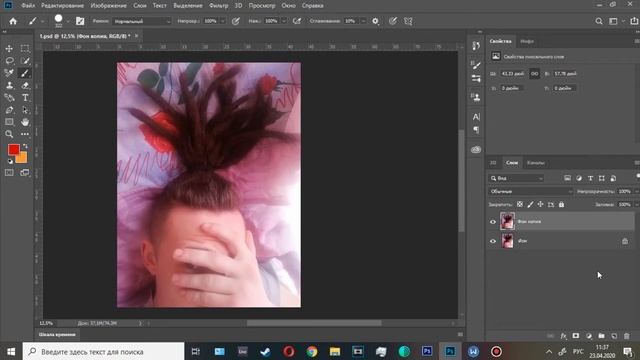Open the Справка menu

pos(313,6)
